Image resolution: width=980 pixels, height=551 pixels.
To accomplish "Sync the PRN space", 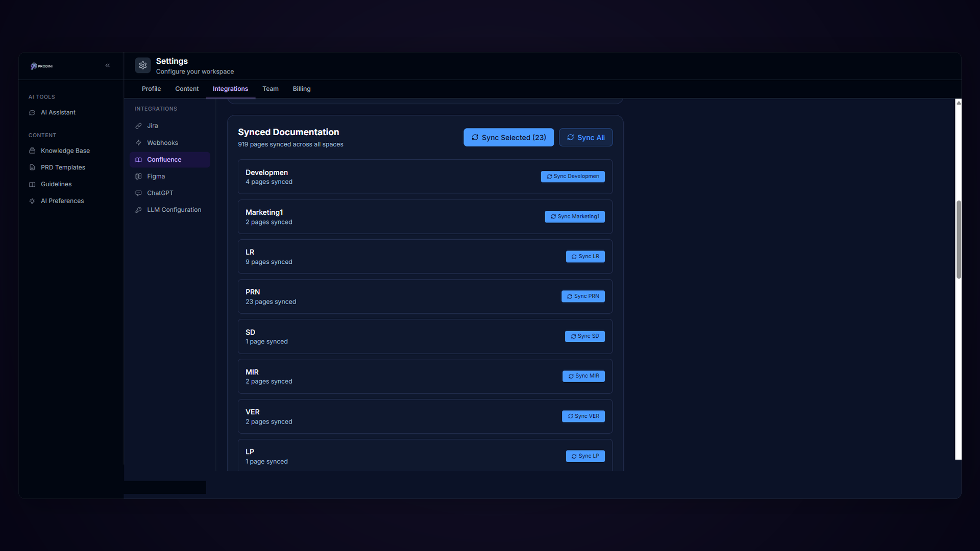I will coord(583,296).
